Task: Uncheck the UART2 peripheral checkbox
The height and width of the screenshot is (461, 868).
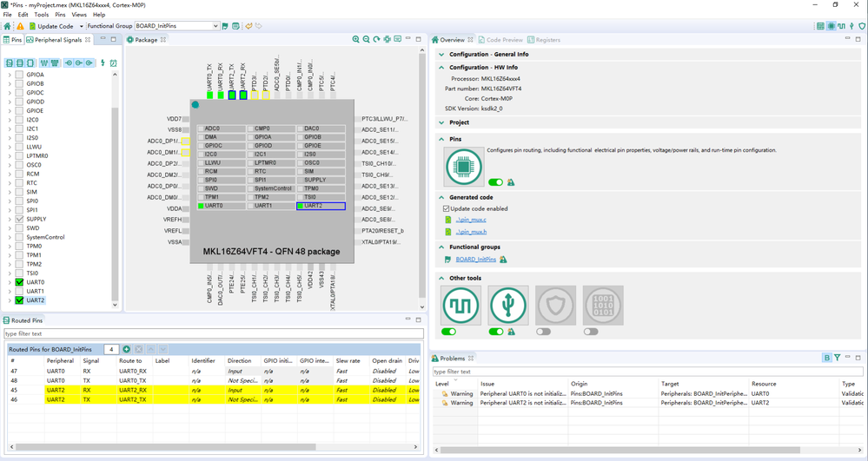Action: pos(19,300)
